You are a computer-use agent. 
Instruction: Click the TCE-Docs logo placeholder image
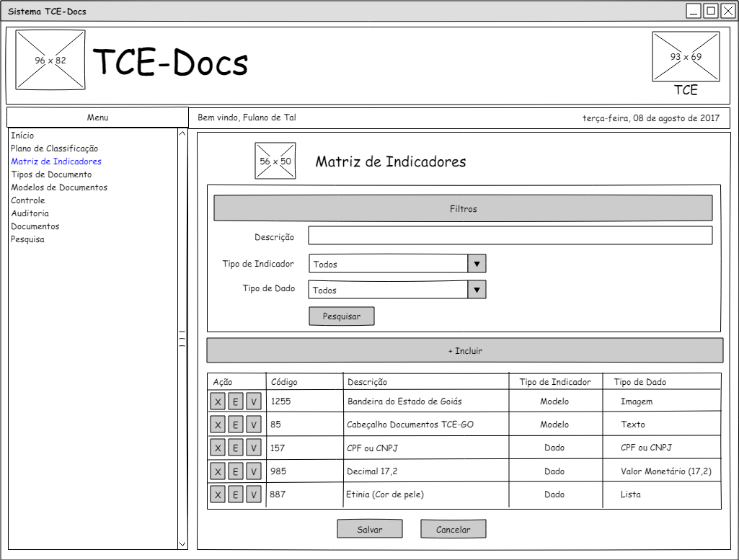click(50, 60)
